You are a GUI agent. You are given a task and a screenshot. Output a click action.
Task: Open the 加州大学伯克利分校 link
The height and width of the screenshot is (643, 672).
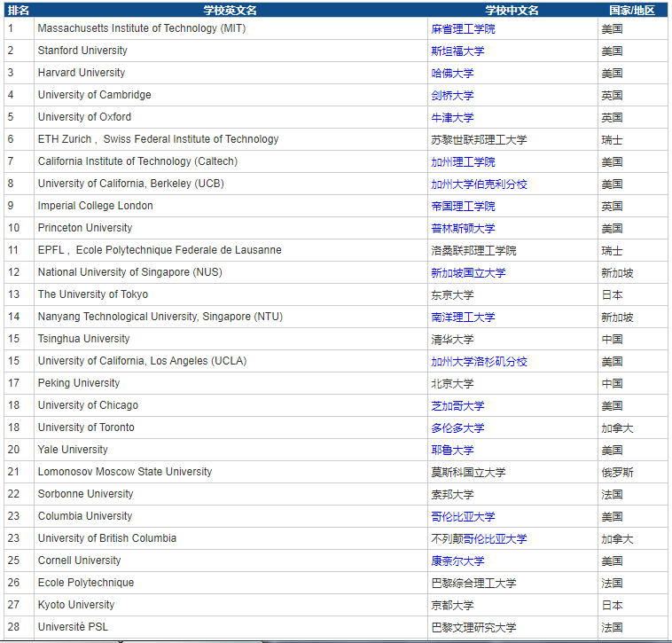(x=479, y=184)
